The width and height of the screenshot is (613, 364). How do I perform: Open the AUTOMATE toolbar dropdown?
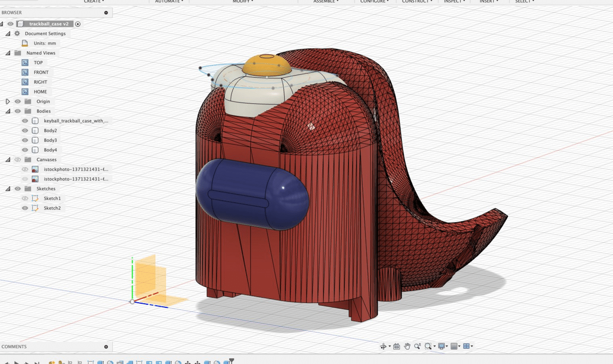168,2
